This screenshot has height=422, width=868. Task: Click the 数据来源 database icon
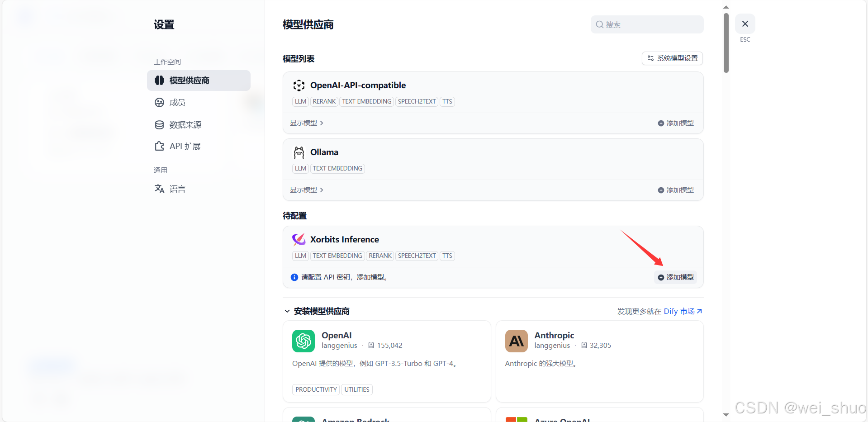[159, 125]
